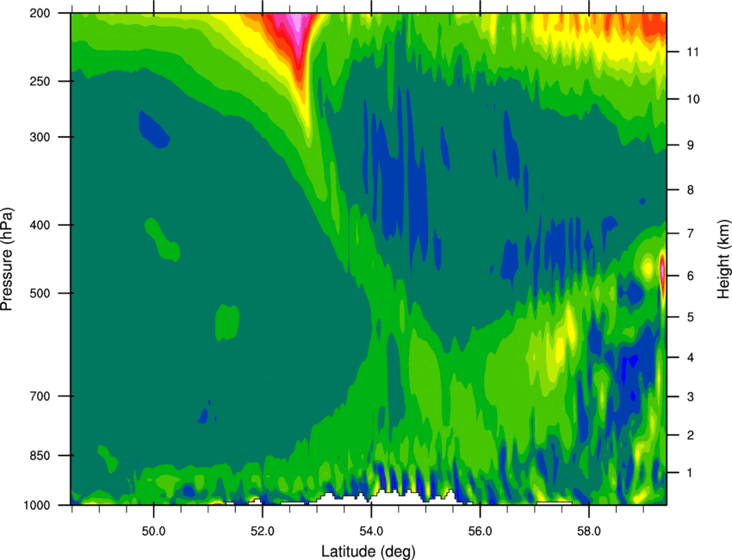Pick the 8 km height label
The image size is (732, 560).
(x=691, y=190)
